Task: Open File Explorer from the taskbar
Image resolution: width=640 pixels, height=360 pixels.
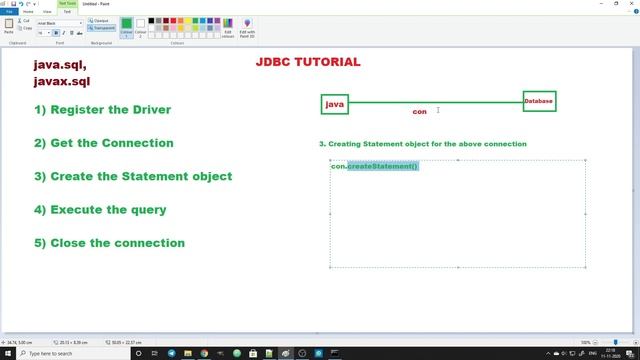Action: point(188,353)
